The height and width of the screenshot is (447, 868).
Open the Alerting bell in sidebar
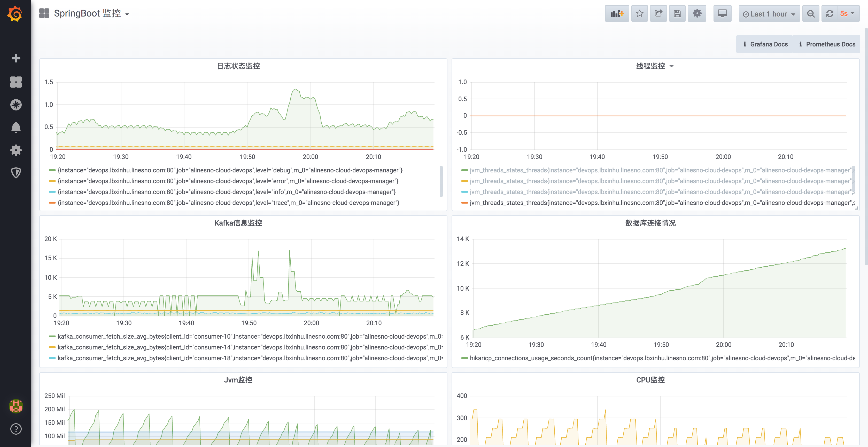16,127
